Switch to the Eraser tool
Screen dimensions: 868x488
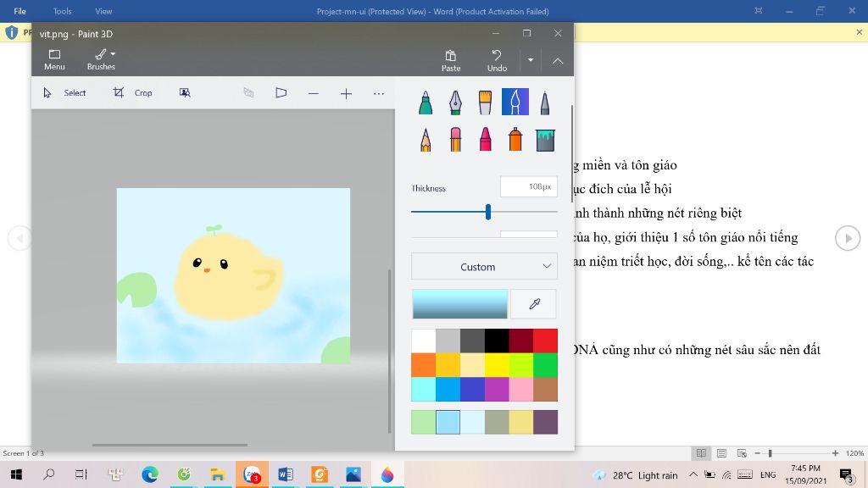(455, 139)
